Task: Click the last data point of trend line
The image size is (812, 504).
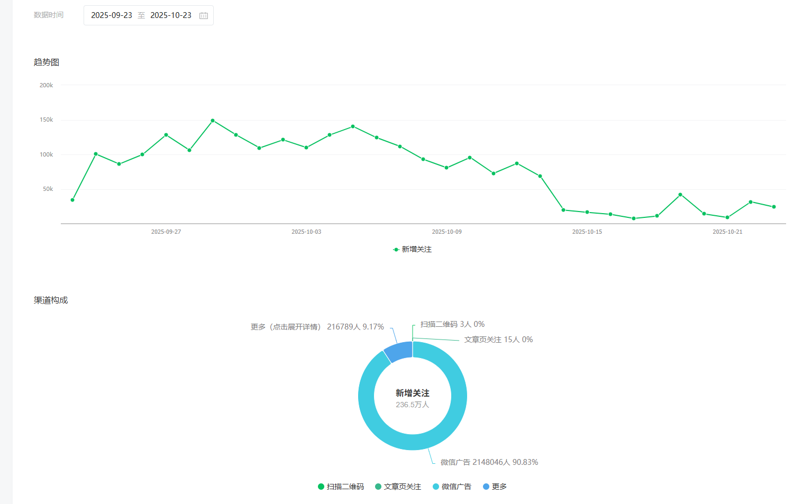Action: 774,207
